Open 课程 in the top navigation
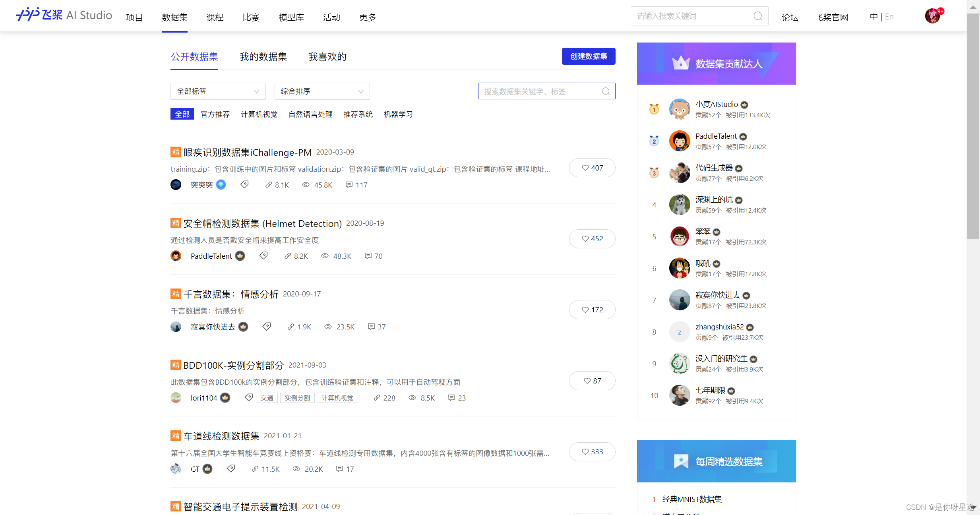Viewport: 980px width, 515px height. (215, 17)
